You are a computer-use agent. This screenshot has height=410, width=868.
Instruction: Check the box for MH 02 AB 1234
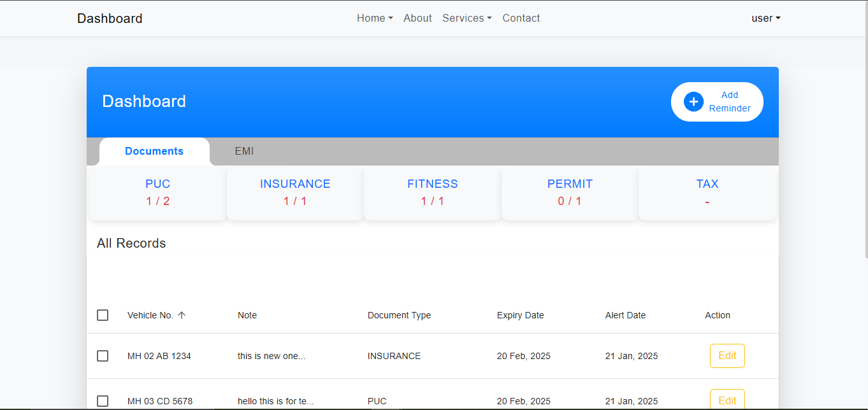click(x=103, y=356)
